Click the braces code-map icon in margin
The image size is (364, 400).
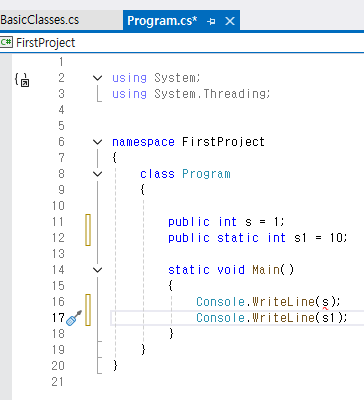point(22,80)
